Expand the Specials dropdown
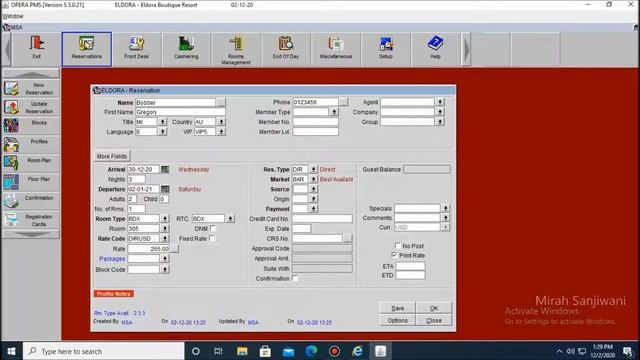Screen dimensions: 640x360 pyautogui.click(x=446, y=208)
